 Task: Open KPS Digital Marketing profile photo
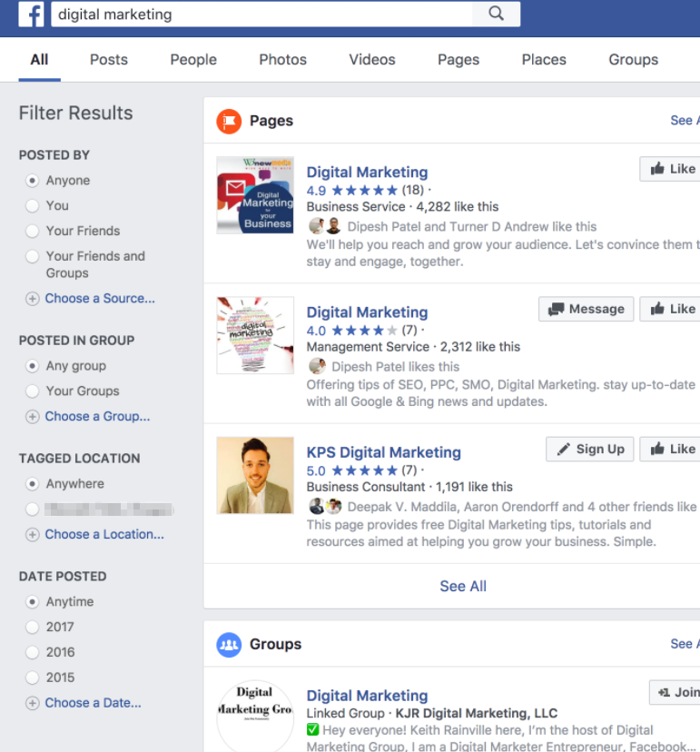click(x=255, y=475)
